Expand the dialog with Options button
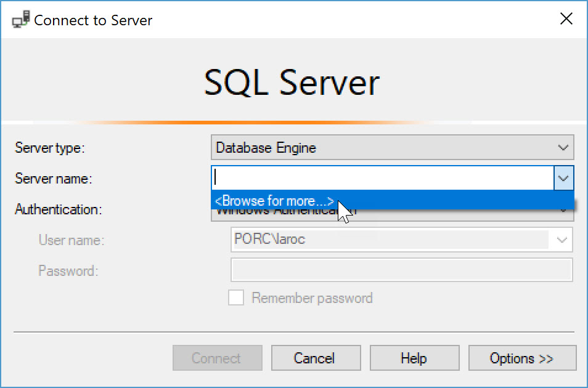The height and width of the screenshot is (388, 588). click(522, 358)
